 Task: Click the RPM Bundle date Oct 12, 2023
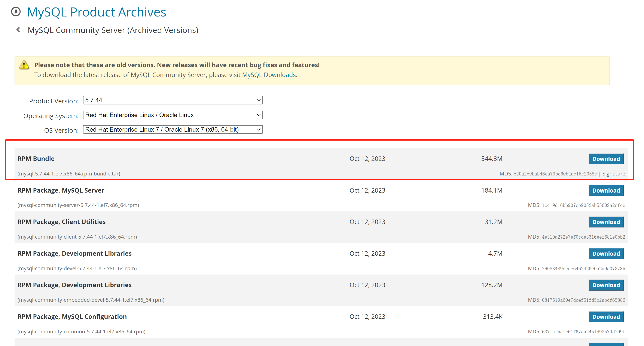point(367,159)
